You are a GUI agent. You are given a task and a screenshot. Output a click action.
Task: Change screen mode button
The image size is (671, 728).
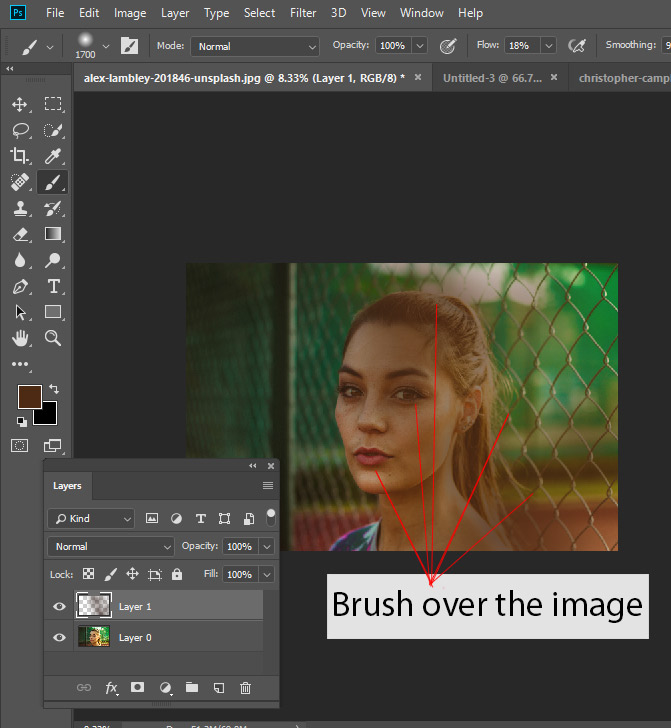click(52, 446)
